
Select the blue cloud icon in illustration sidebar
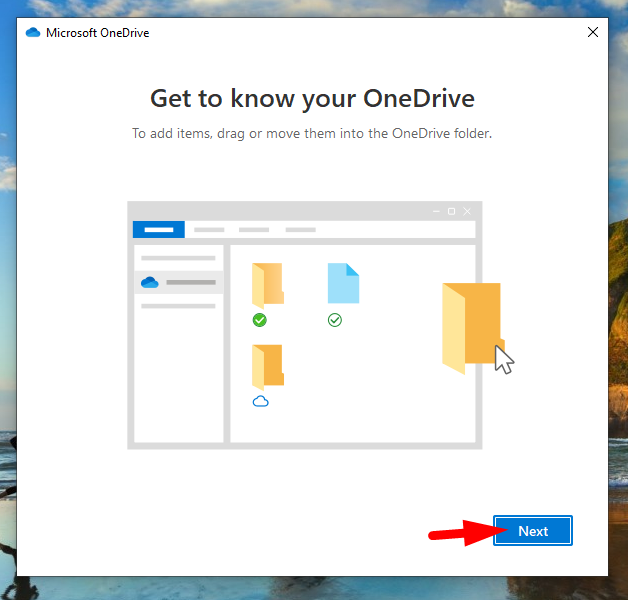coord(150,282)
